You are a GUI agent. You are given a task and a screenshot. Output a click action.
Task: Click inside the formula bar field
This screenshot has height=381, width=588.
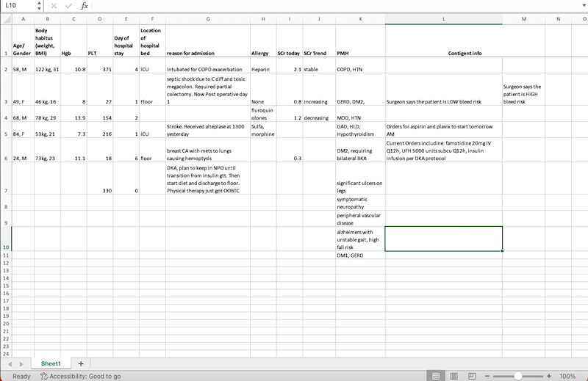[x=335, y=6]
